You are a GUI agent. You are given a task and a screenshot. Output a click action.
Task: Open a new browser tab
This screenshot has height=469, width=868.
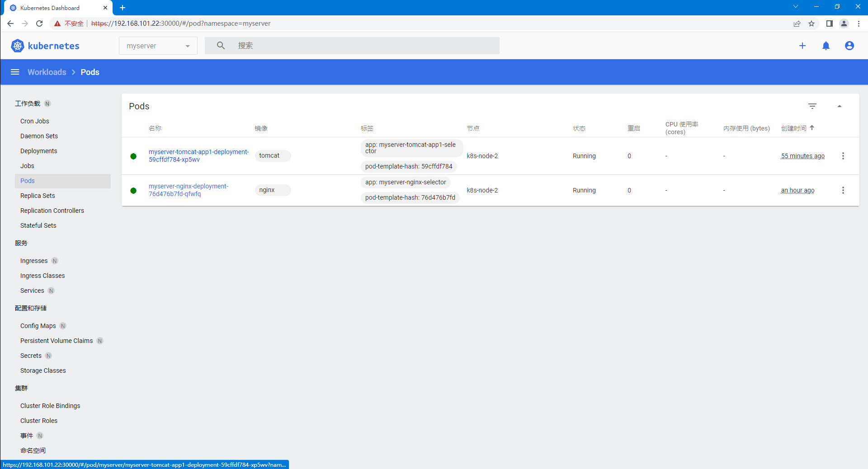[x=123, y=8]
